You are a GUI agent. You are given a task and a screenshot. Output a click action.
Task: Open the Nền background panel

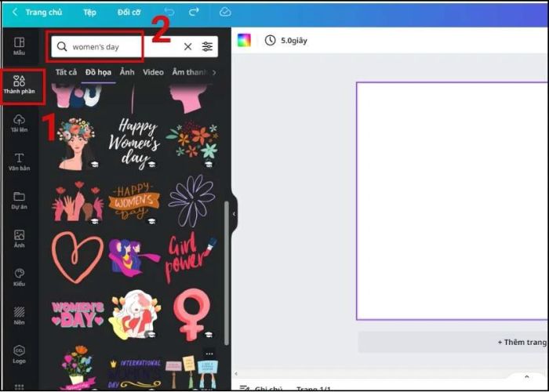(20, 316)
